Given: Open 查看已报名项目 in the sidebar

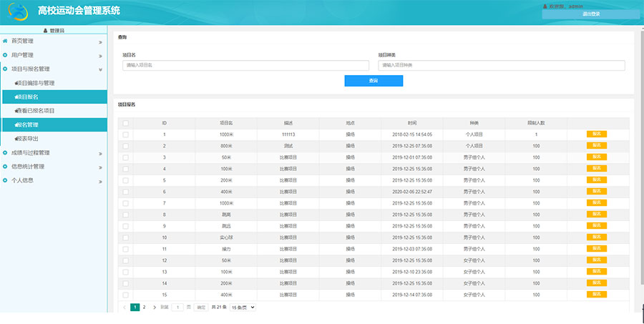Looking at the screenshot, I should (x=46, y=111).
